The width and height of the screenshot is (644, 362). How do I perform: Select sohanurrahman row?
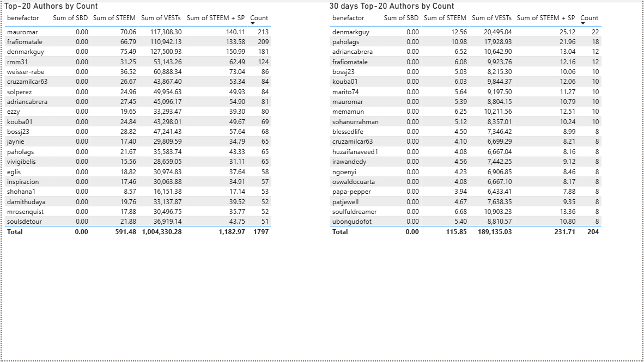click(x=466, y=122)
